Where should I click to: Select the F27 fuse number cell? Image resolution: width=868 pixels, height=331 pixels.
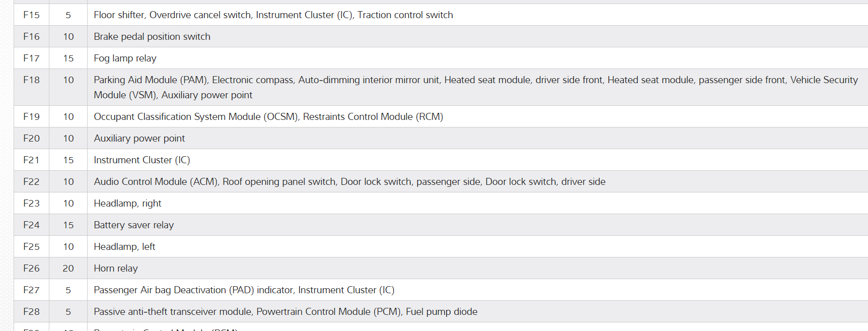(31, 290)
